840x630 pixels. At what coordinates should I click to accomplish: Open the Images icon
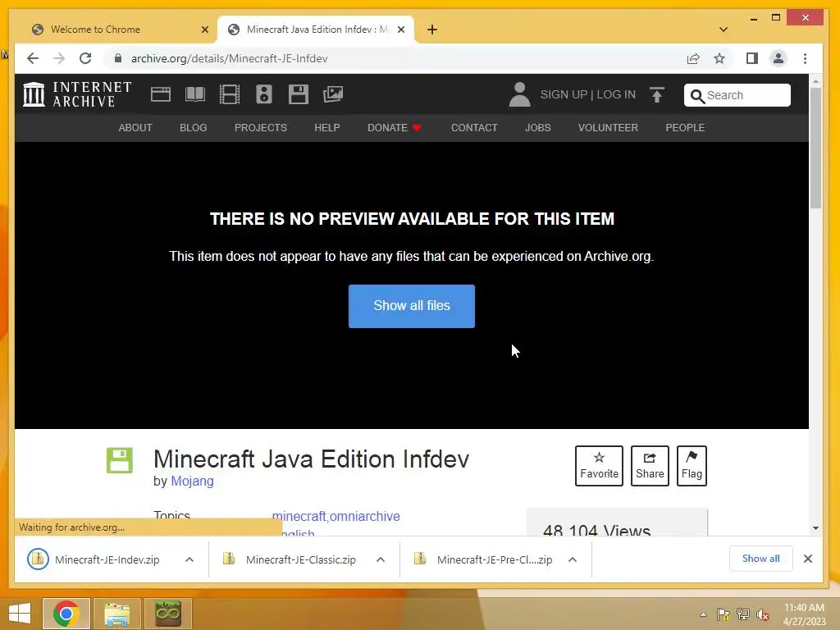tap(333, 94)
